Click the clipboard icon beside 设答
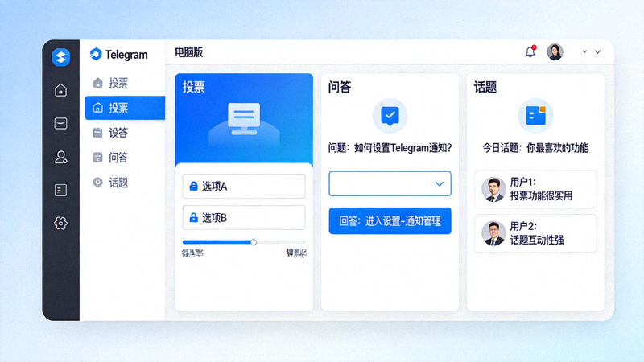Image resolution: width=644 pixels, height=362 pixels. point(97,133)
